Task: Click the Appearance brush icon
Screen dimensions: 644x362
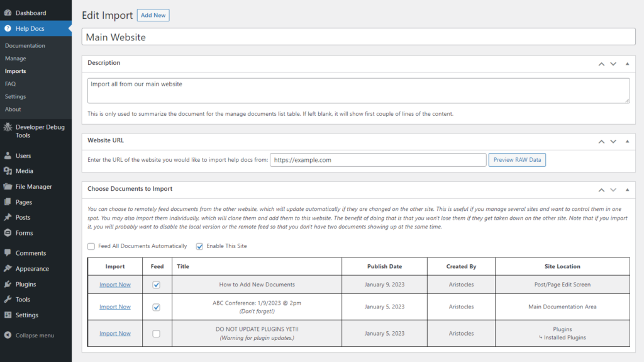Action: pyautogui.click(x=8, y=269)
